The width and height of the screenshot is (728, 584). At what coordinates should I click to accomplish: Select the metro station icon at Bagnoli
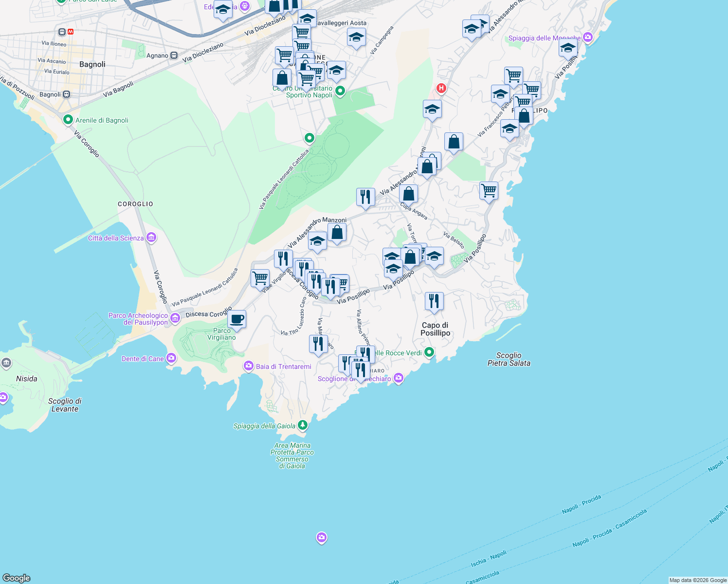click(x=71, y=31)
